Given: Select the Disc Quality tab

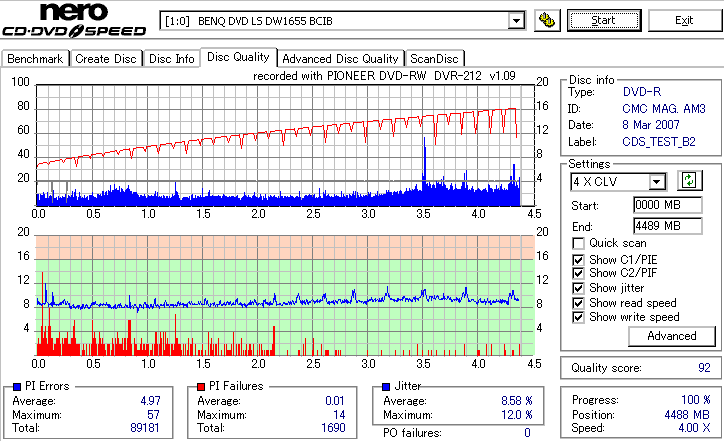Looking at the screenshot, I should coord(238,57).
